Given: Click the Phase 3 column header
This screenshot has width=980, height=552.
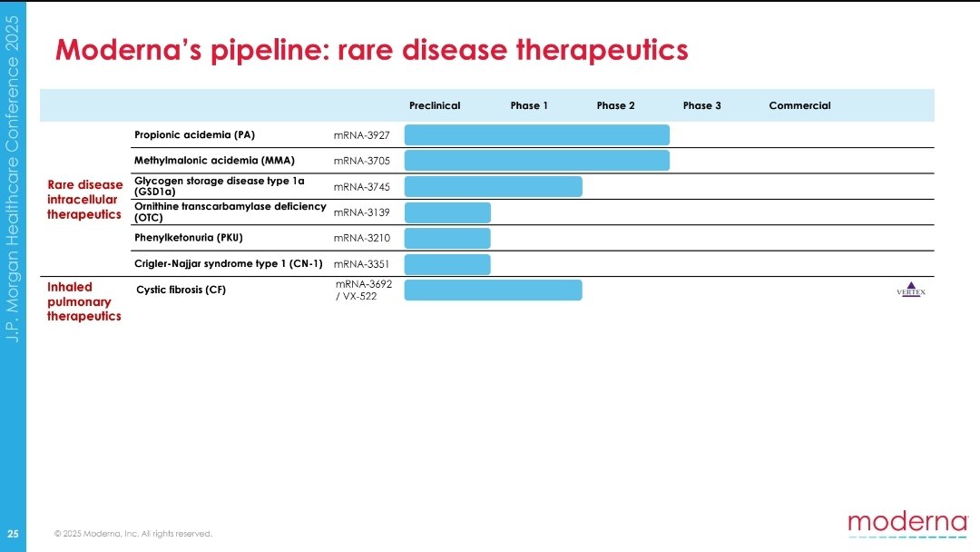Looking at the screenshot, I should [701, 105].
